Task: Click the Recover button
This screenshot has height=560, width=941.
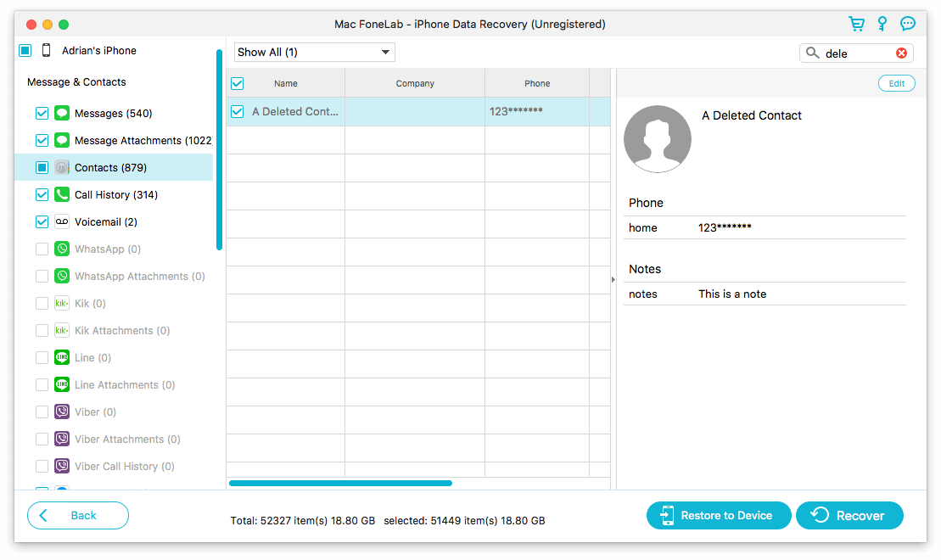Action: tap(849, 515)
